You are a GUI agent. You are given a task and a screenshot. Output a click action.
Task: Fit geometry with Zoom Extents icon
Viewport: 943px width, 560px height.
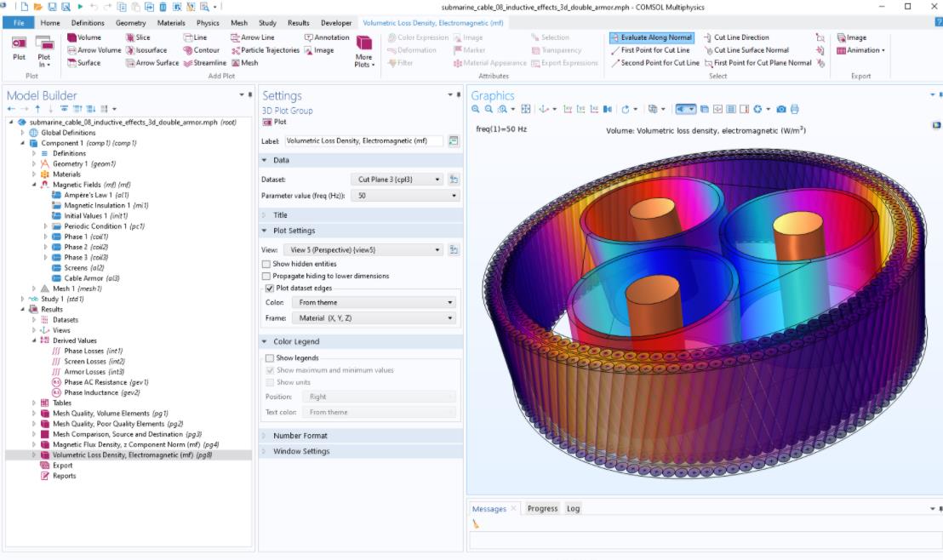526,109
